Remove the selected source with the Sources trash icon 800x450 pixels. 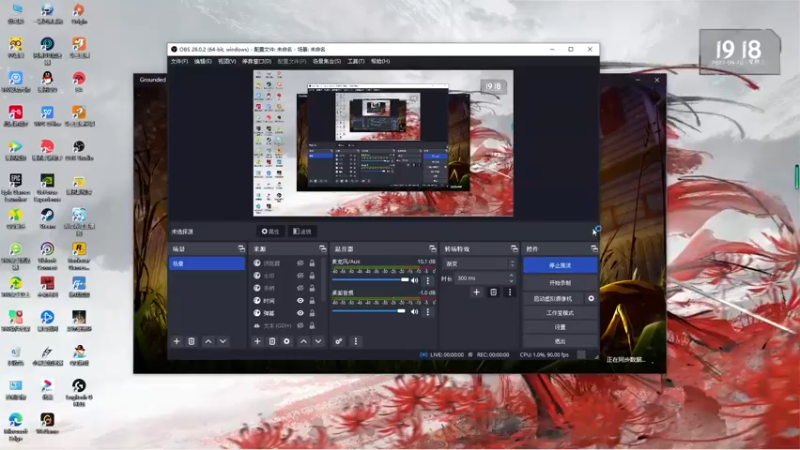pyautogui.click(x=272, y=341)
